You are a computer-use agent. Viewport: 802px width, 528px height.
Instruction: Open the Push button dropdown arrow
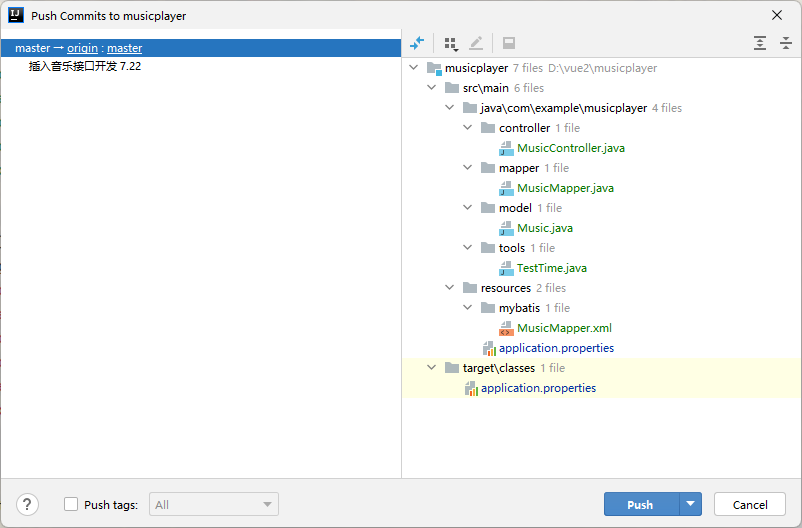pos(690,504)
